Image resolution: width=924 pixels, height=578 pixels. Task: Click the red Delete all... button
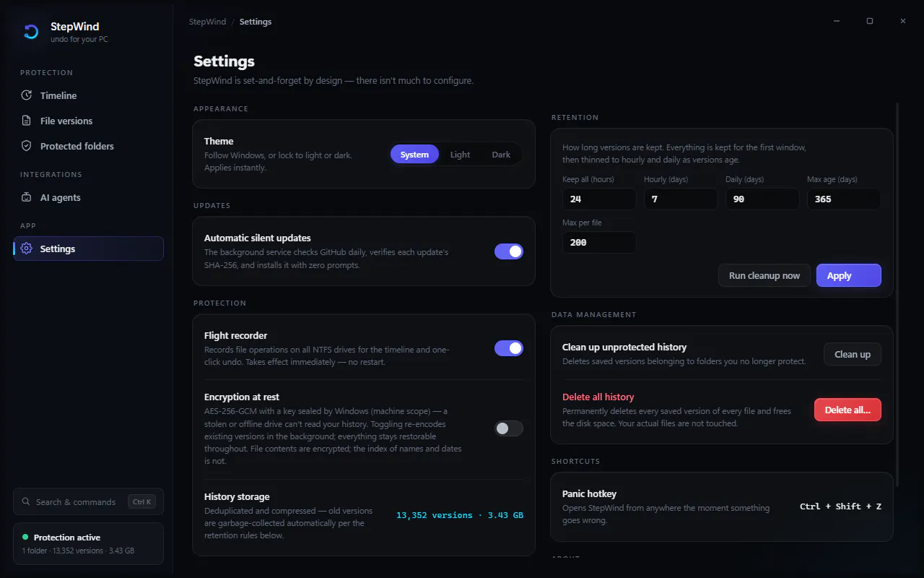click(x=847, y=410)
